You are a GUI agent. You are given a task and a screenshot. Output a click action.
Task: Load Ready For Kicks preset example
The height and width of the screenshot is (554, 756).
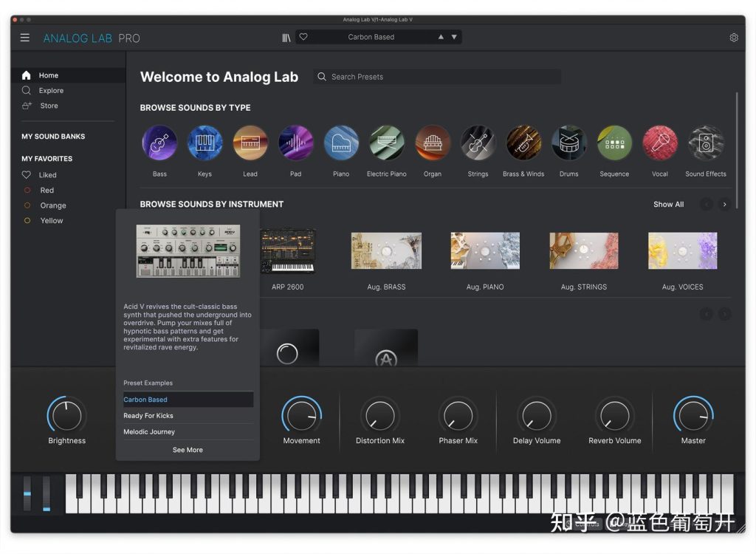pyautogui.click(x=188, y=415)
